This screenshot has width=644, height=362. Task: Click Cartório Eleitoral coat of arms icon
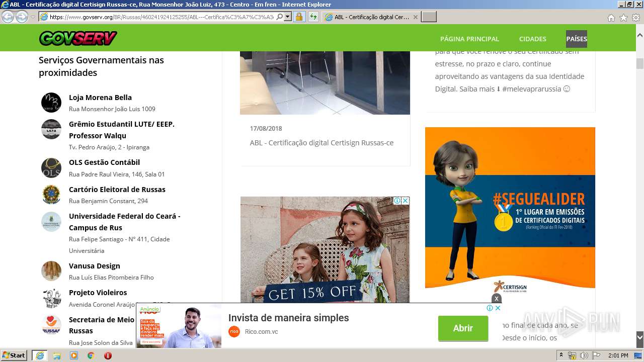[x=51, y=195]
